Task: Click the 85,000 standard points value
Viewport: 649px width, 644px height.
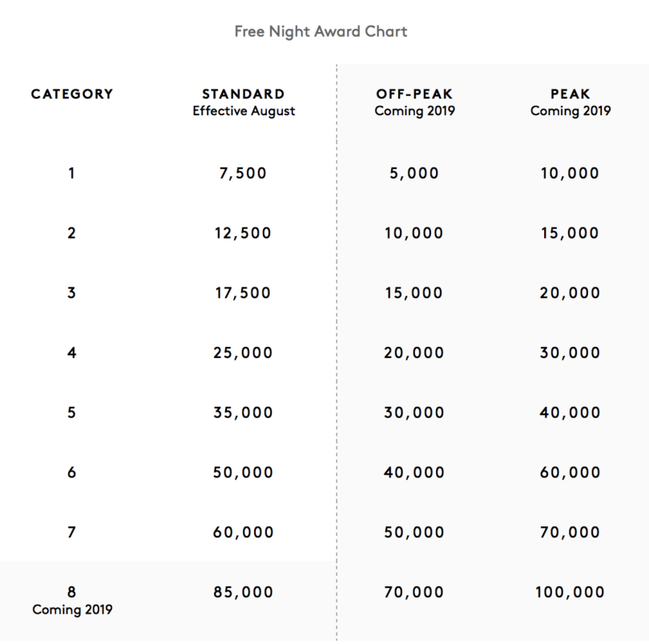Action: click(244, 593)
